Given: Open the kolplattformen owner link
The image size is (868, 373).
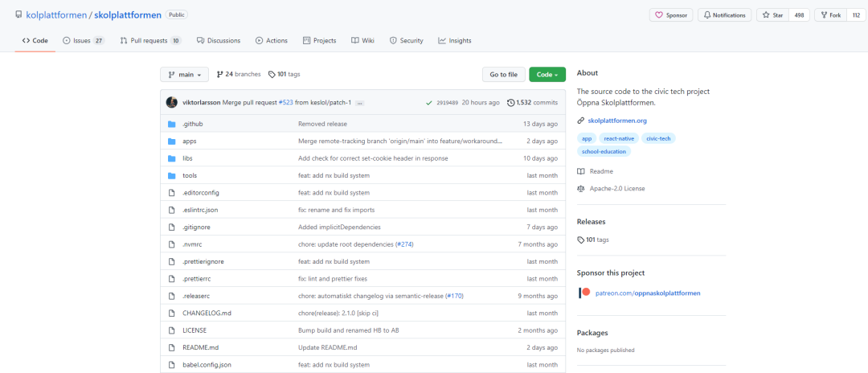Looking at the screenshot, I should click(x=56, y=15).
